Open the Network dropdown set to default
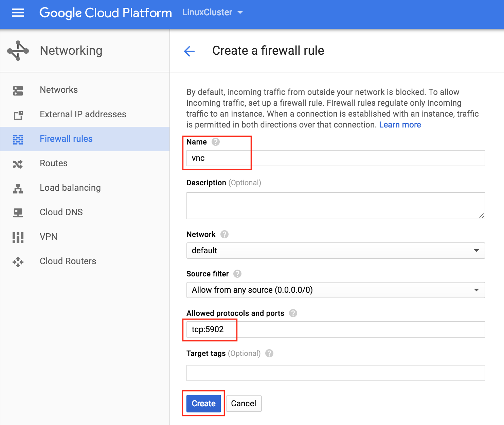 click(336, 251)
